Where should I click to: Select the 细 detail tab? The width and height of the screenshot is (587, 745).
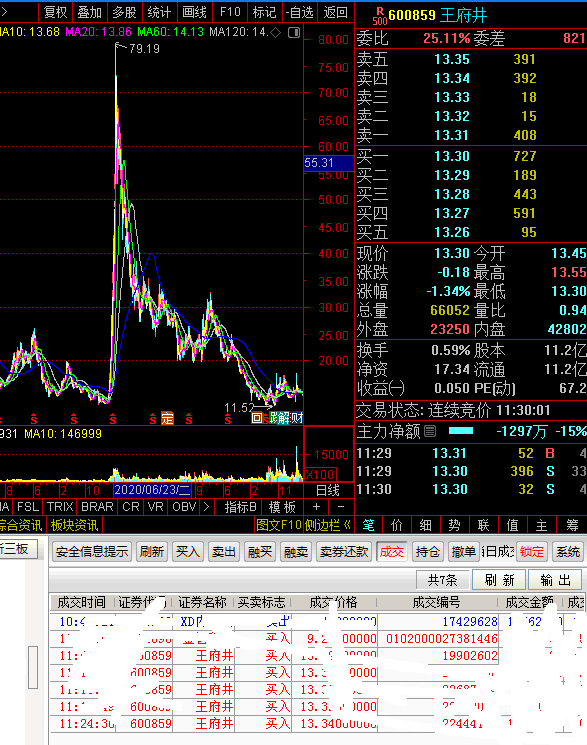tap(425, 525)
